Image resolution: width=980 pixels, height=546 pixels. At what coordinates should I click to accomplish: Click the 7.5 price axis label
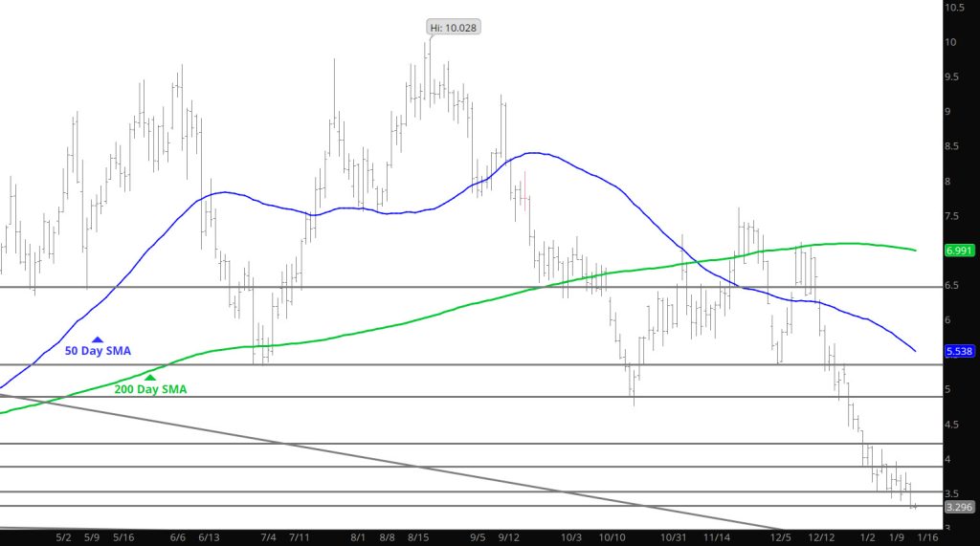[x=953, y=217]
